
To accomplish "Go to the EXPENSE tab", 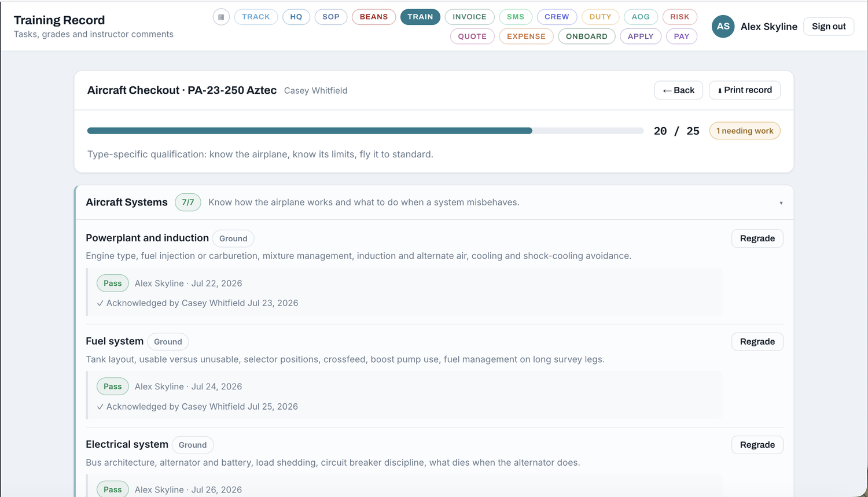I will pyautogui.click(x=526, y=36).
